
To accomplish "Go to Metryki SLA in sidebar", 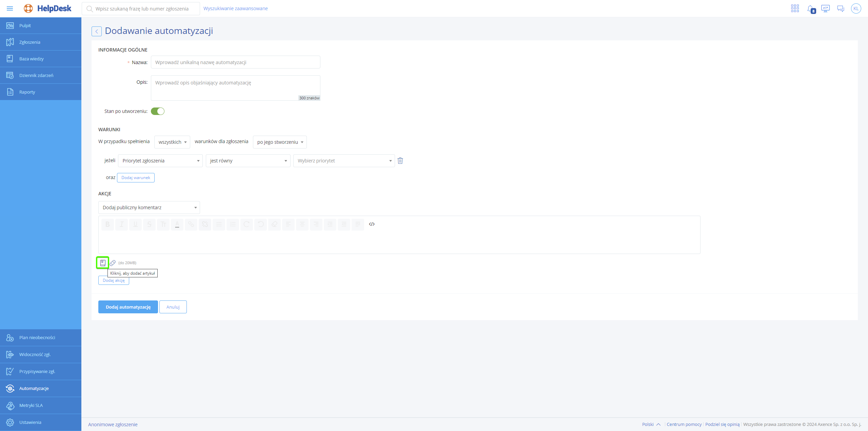I will point(31,405).
